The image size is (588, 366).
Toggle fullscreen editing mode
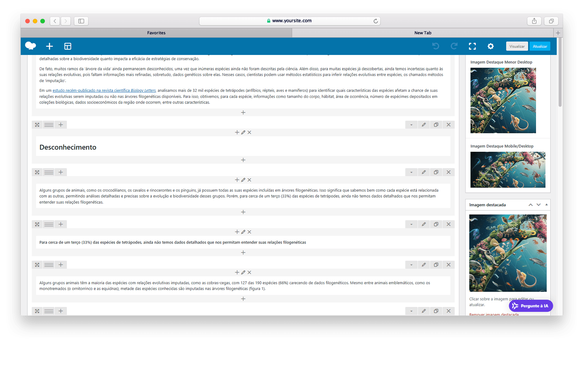click(x=472, y=46)
